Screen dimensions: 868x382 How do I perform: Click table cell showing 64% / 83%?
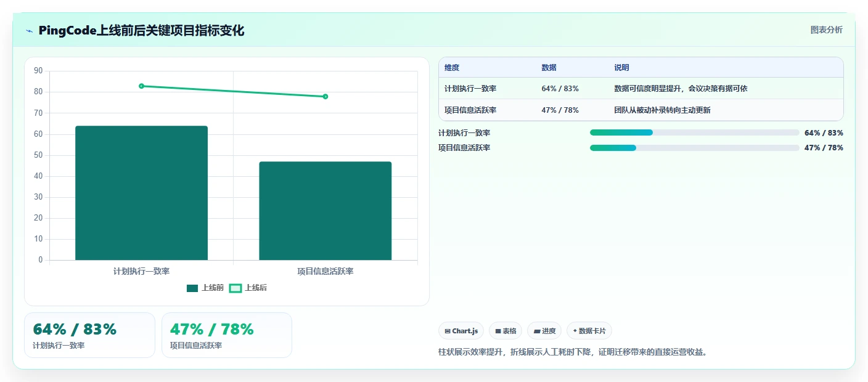click(560, 89)
